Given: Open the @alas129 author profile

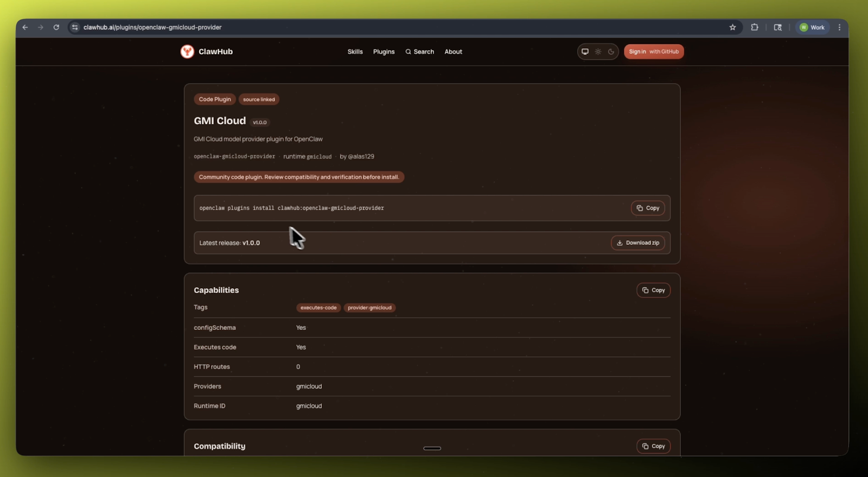Looking at the screenshot, I should pos(361,156).
